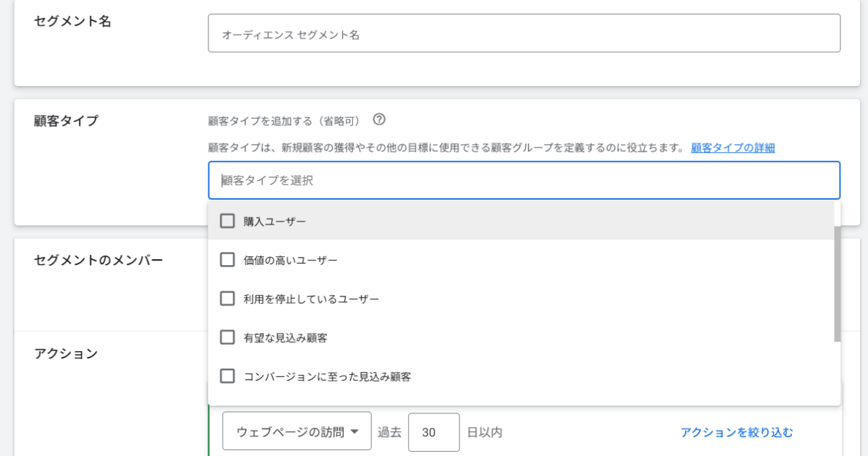
Task: Enable the 利用を停止しているユーザー checkbox
Action: click(x=227, y=298)
